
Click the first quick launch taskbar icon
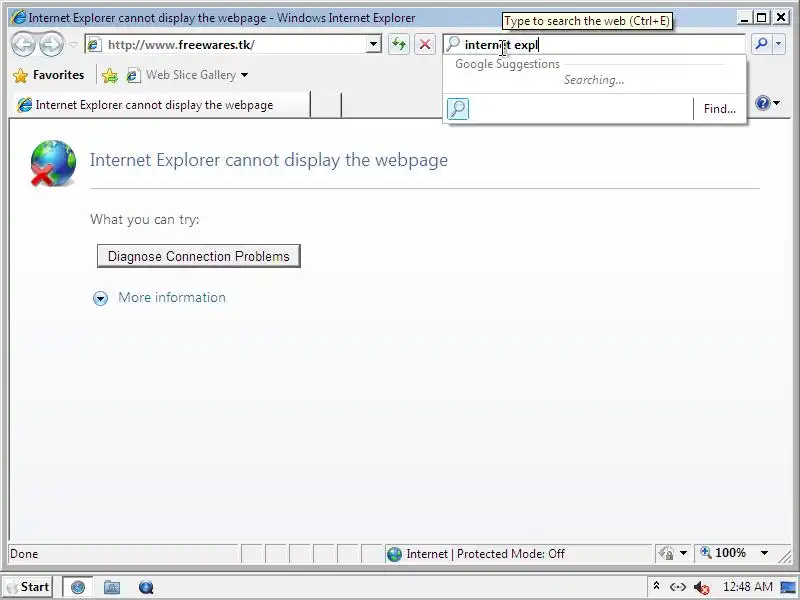coord(78,587)
